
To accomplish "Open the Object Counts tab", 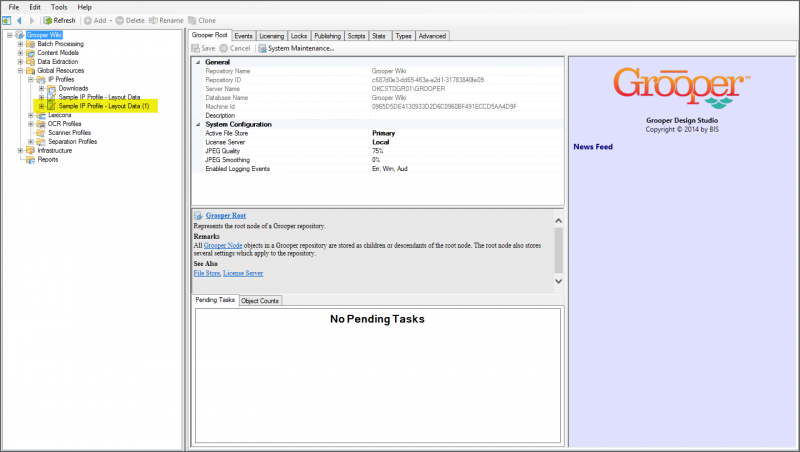I will tap(260, 301).
